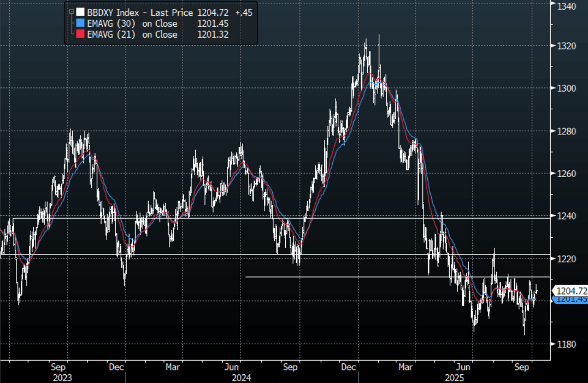Click the blue 1201.45 axis price tag
Screen dimensions: 588x383
[x=571, y=299]
